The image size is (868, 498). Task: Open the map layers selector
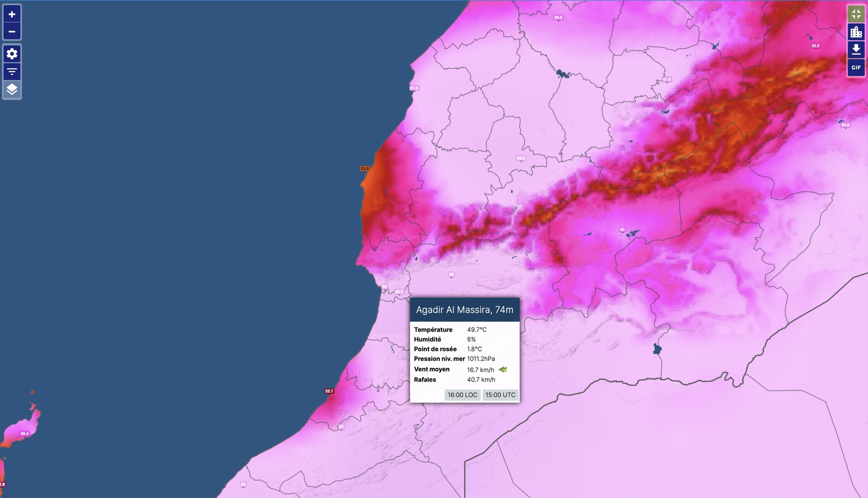[x=12, y=89]
